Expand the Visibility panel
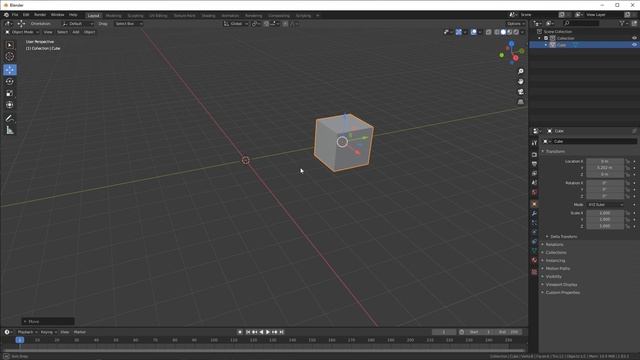The width and height of the screenshot is (640, 360). coord(553,276)
